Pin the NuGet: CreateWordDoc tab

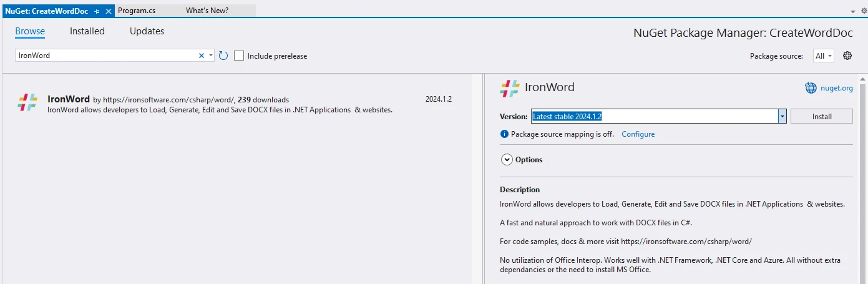coord(97,11)
